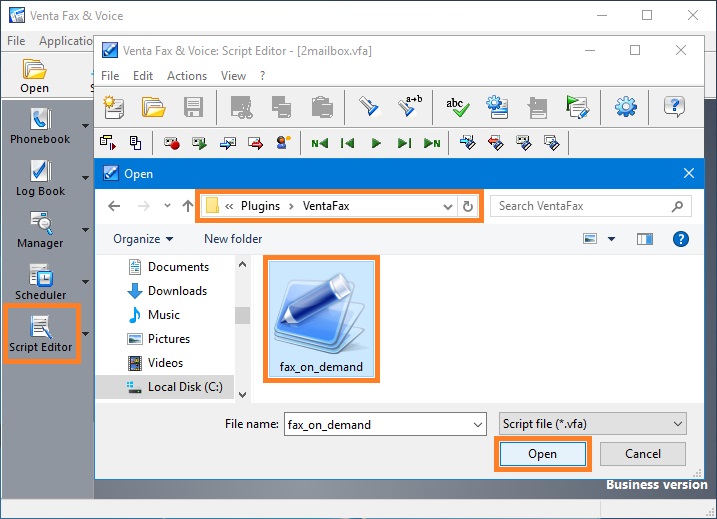Screen dimensions: 717x519
Task: Step back with |◀ green icon
Action: tap(348, 143)
